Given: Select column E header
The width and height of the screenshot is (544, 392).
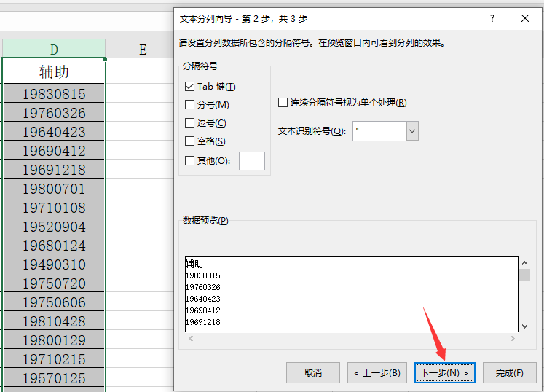Looking at the screenshot, I should (x=143, y=49).
